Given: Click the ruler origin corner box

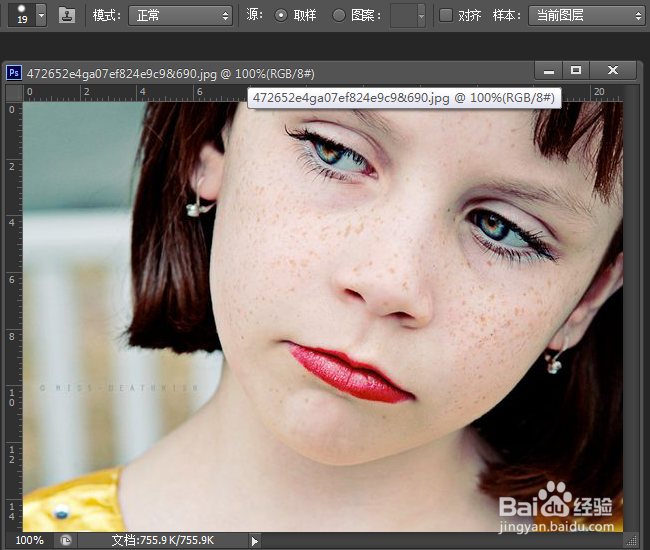Looking at the screenshot, I should pyautogui.click(x=14, y=93).
